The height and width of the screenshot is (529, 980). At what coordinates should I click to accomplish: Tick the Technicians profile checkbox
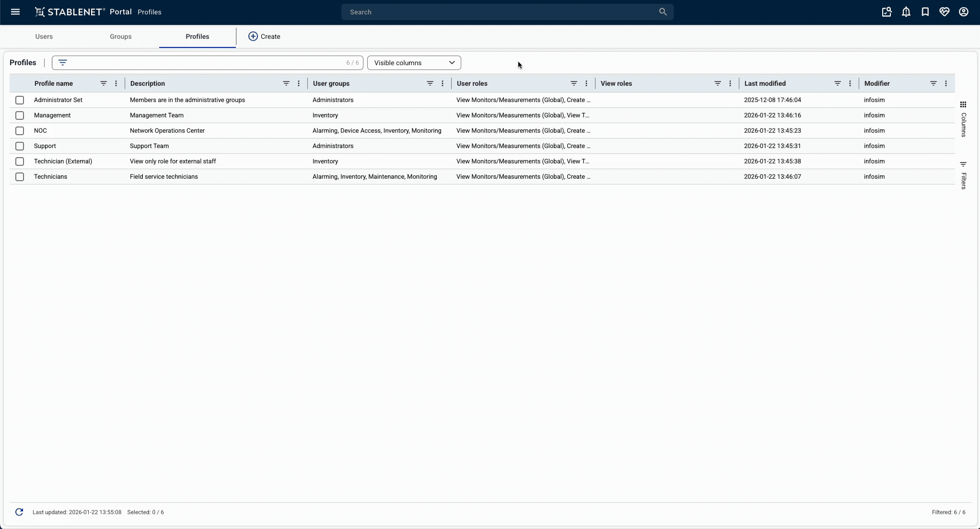click(x=20, y=177)
